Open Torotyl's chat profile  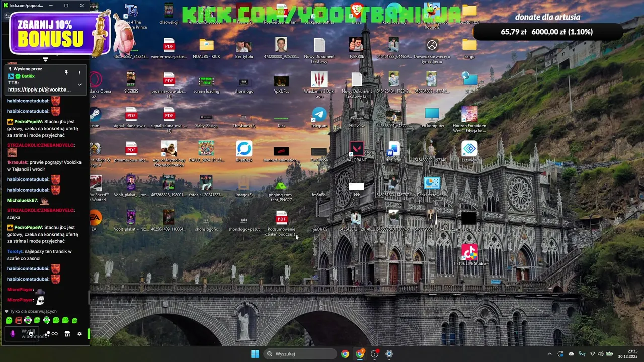[x=15, y=251]
